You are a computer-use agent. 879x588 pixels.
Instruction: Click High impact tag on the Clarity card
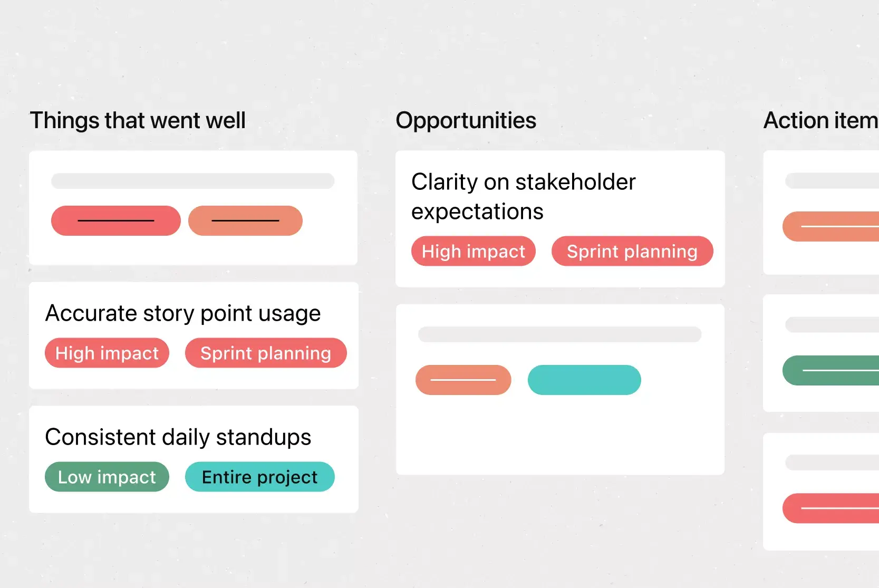tap(474, 251)
